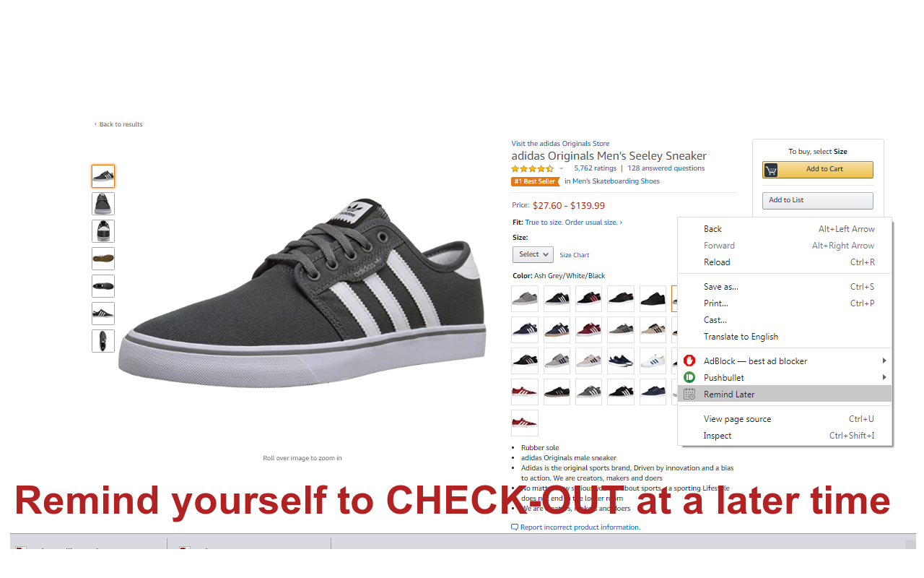Click the Report incorrect product information speech icon
Viewport: 924px width, 578px height.
pos(515,527)
